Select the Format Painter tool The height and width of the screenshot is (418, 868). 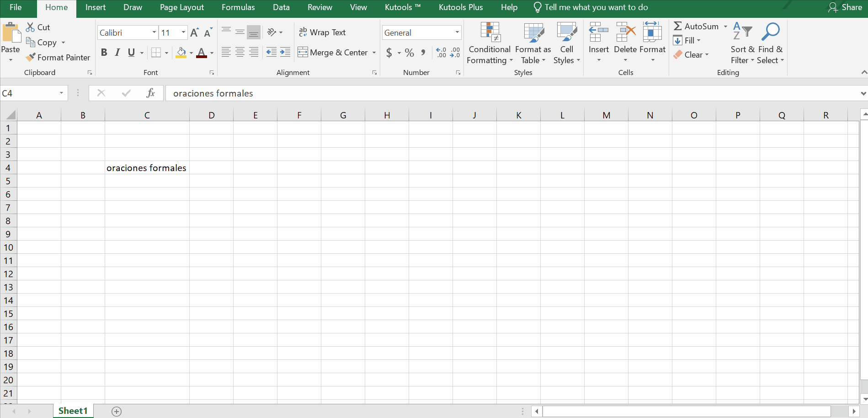click(58, 58)
